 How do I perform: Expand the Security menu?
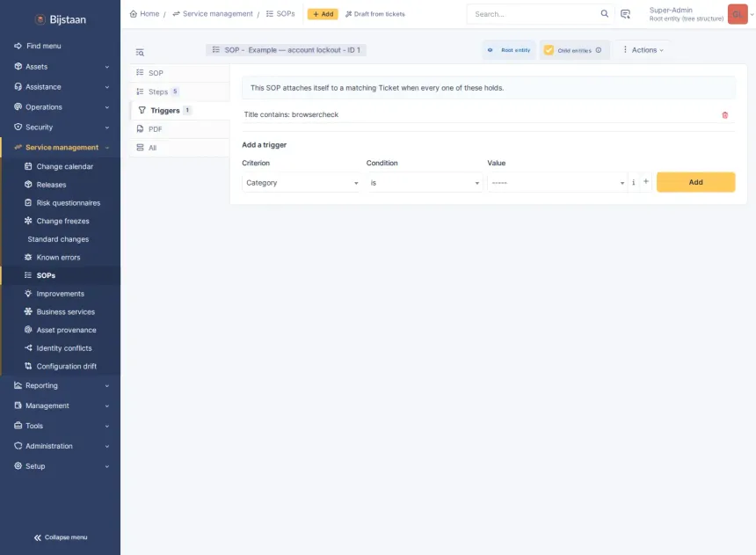[x=61, y=127]
